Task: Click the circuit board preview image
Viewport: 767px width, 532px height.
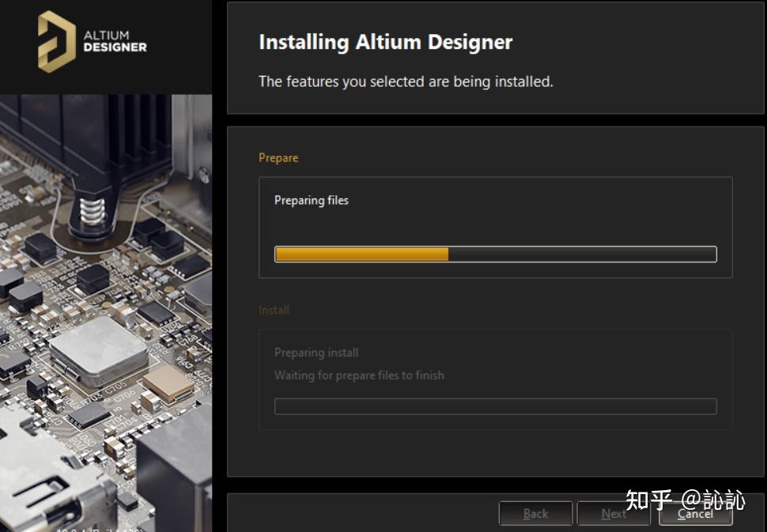Action: [x=106, y=308]
